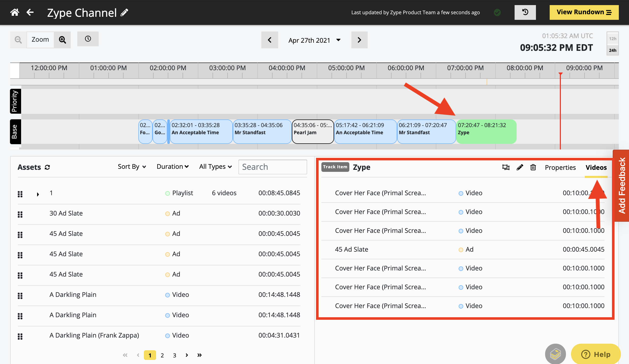Go to next assets page

click(187, 355)
